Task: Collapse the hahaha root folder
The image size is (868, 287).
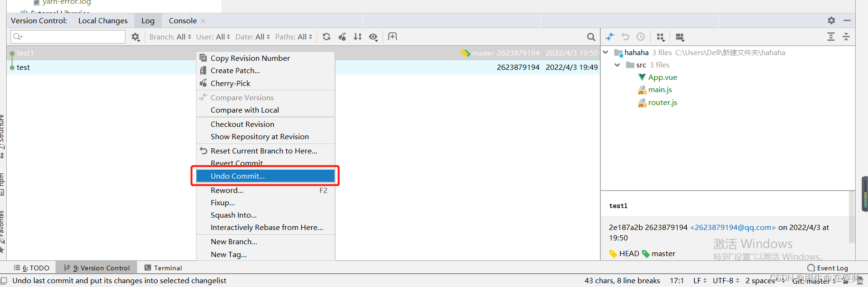Action: click(606, 52)
